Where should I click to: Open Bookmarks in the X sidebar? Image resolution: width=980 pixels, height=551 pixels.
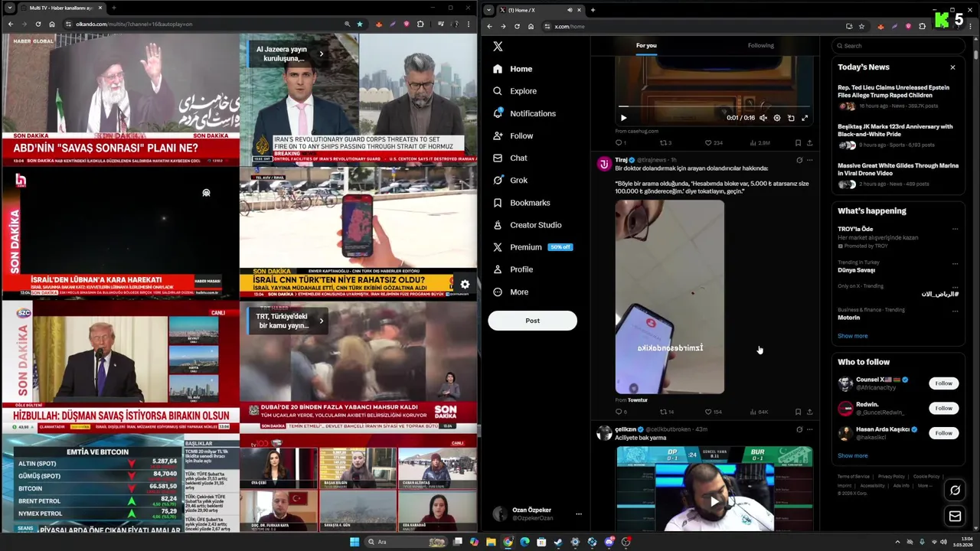pyautogui.click(x=521, y=203)
